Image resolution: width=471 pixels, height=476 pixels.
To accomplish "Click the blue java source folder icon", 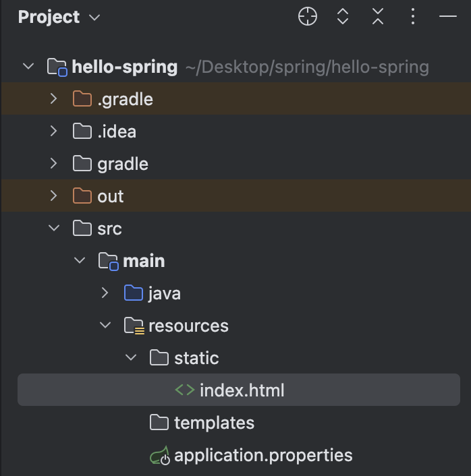I will pyautogui.click(x=134, y=293).
